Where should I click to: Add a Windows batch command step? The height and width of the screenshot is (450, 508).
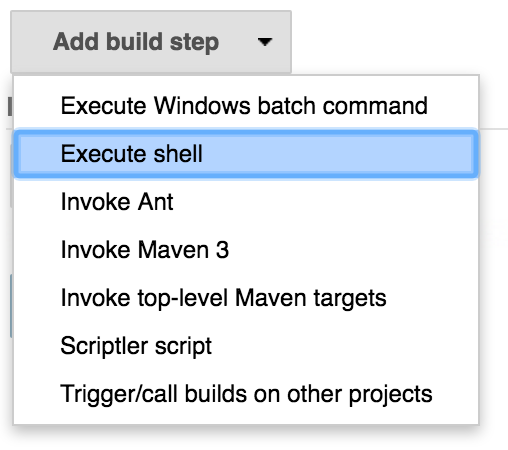(246, 106)
